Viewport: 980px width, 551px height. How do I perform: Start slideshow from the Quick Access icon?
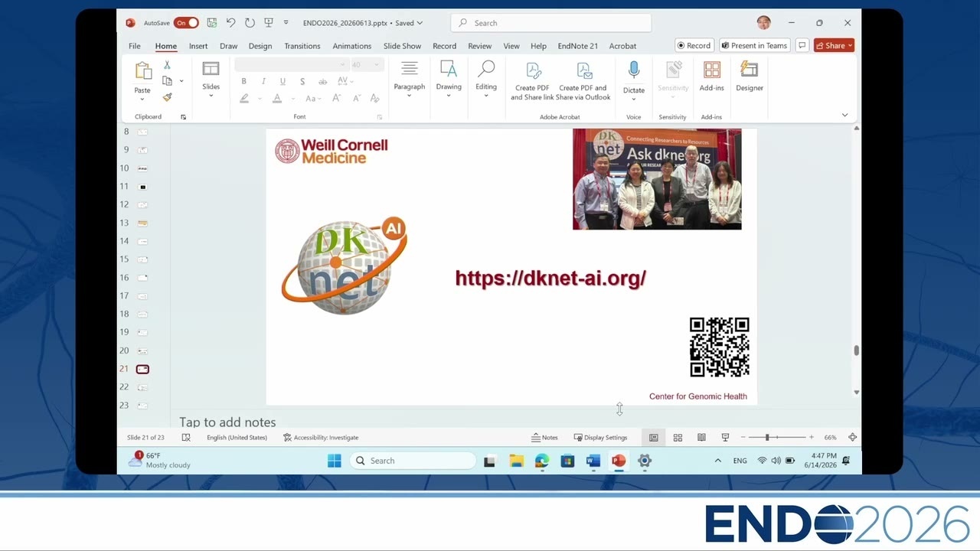click(269, 23)
